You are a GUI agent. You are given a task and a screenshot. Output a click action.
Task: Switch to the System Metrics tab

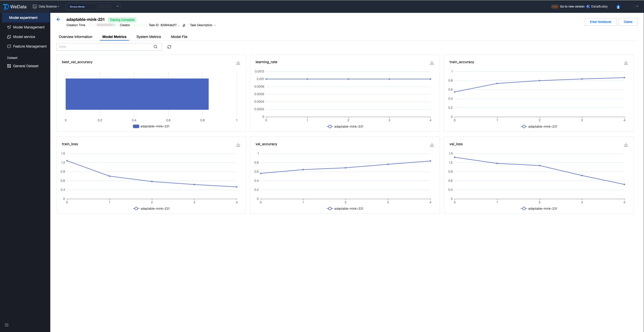(148, 37)
